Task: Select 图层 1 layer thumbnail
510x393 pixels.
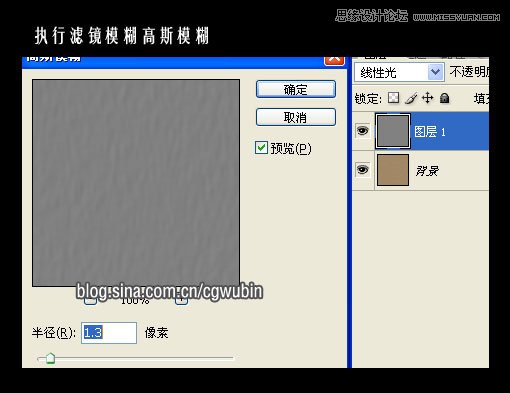Action: click(393, 131)
